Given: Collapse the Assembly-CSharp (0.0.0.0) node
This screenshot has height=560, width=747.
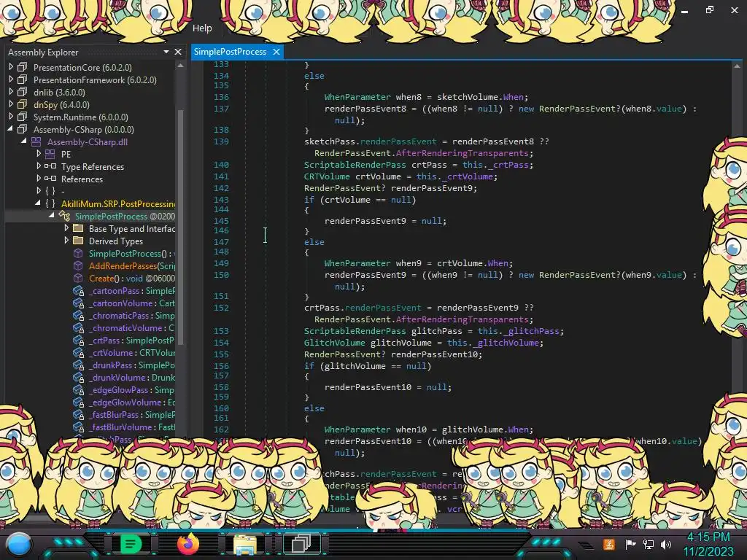Looking at the screenshot, I should pyautogui.click(x=10, y=129).
